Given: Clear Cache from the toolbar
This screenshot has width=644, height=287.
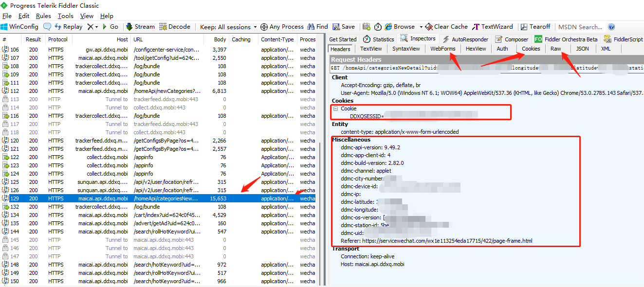Looking at the screenshot, I should click(446, 27).
